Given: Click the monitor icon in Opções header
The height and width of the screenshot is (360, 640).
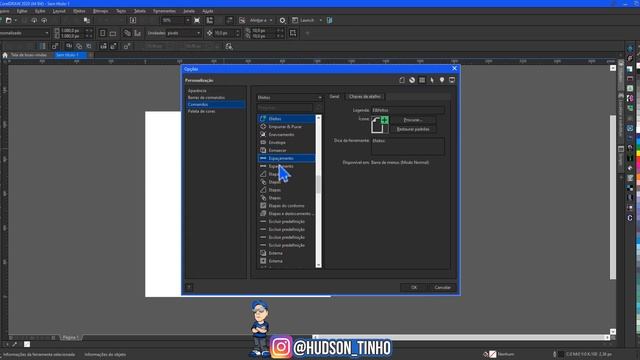Looking at the screenshot, I should [452, 80].
